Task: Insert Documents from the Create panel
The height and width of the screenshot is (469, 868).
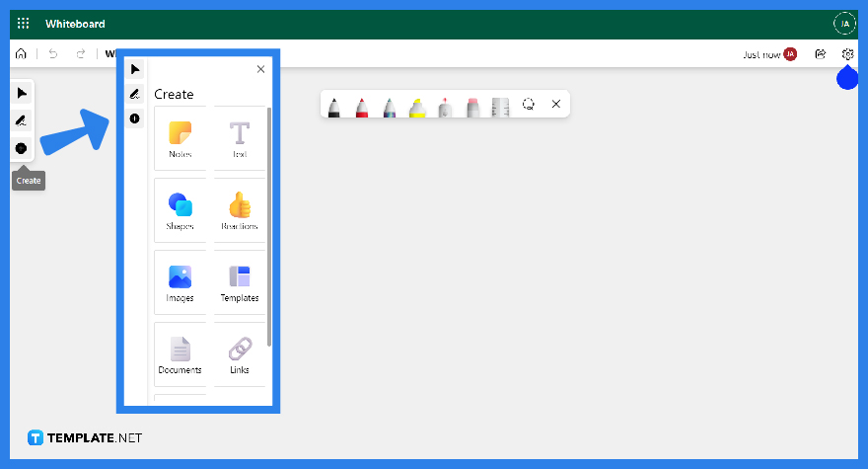Action: tap(180, 354)
